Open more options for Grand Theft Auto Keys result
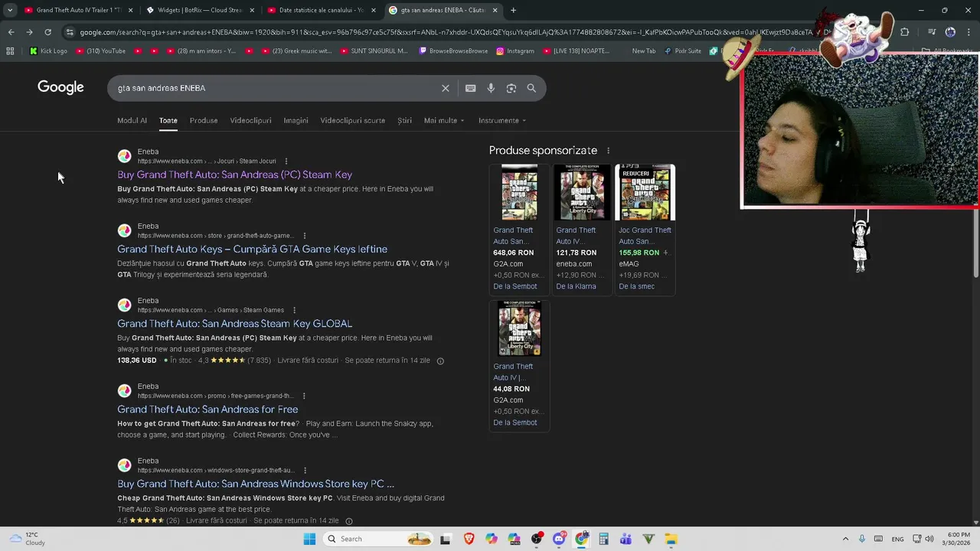The width and height of the screenshot is (980, 551). tap(304, 236)
